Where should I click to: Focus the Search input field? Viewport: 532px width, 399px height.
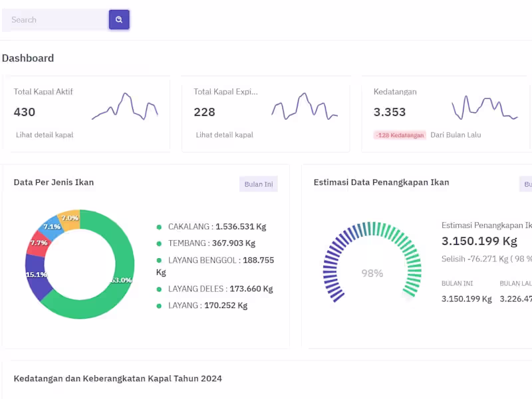[x=56, y=20]
